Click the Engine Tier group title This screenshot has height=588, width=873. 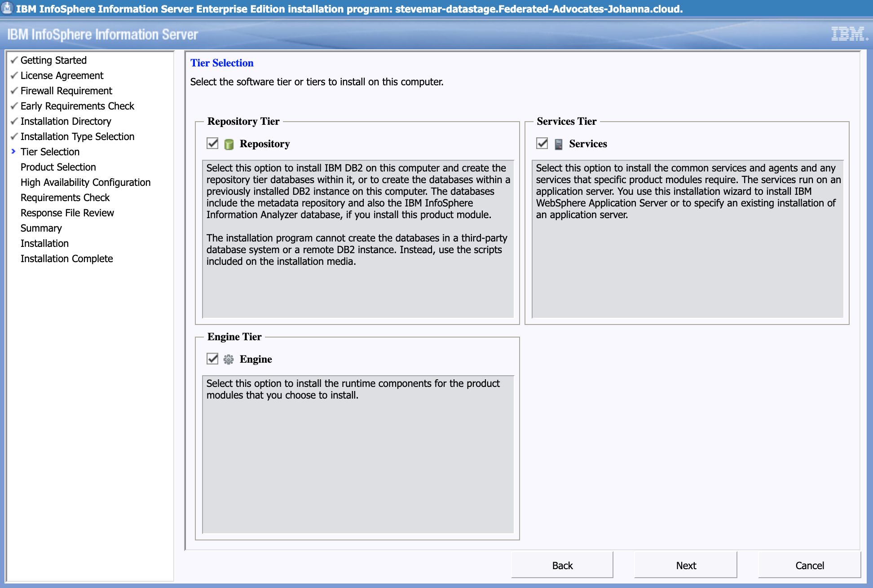(234, 337)
